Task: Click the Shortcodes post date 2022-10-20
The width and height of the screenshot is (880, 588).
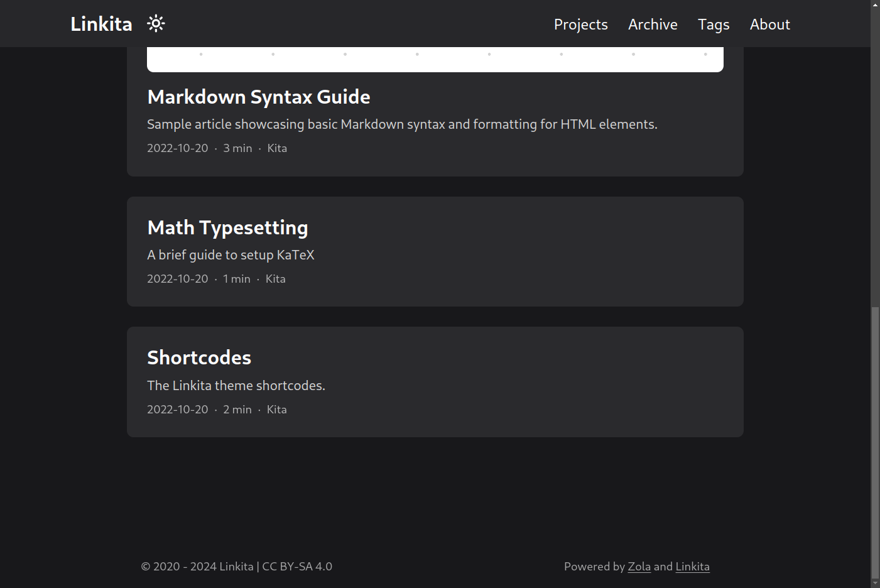Action: [x=177, y=410]
